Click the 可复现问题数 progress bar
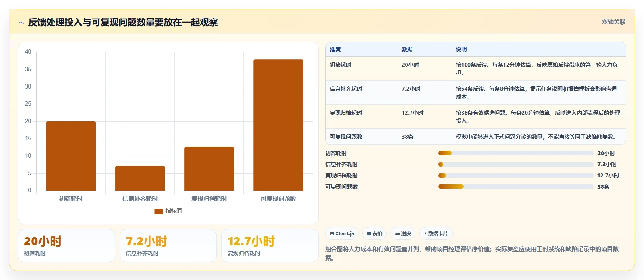Viewport: 644px width, 280px height. pos(516,187)
